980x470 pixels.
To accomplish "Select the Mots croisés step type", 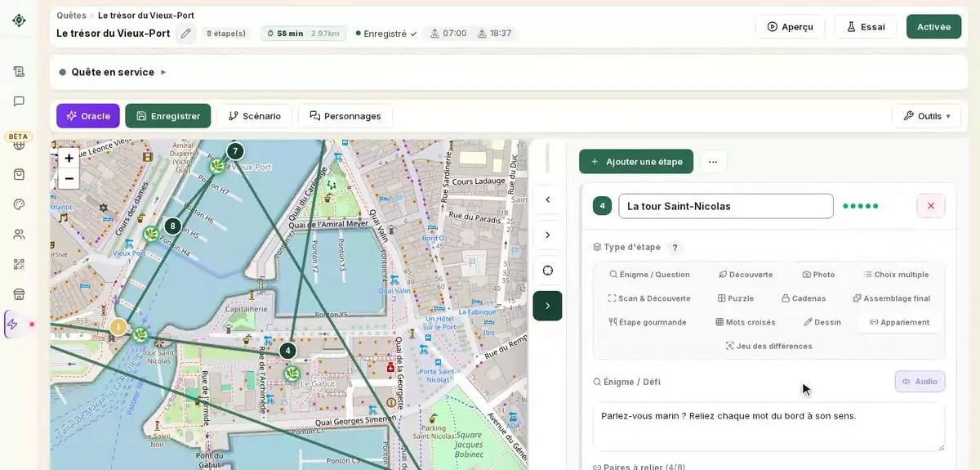I will click(746, 322).
